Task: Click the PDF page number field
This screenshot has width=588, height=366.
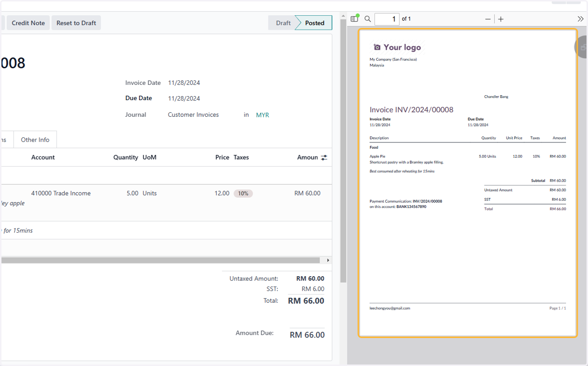Action: coord(387,19)
